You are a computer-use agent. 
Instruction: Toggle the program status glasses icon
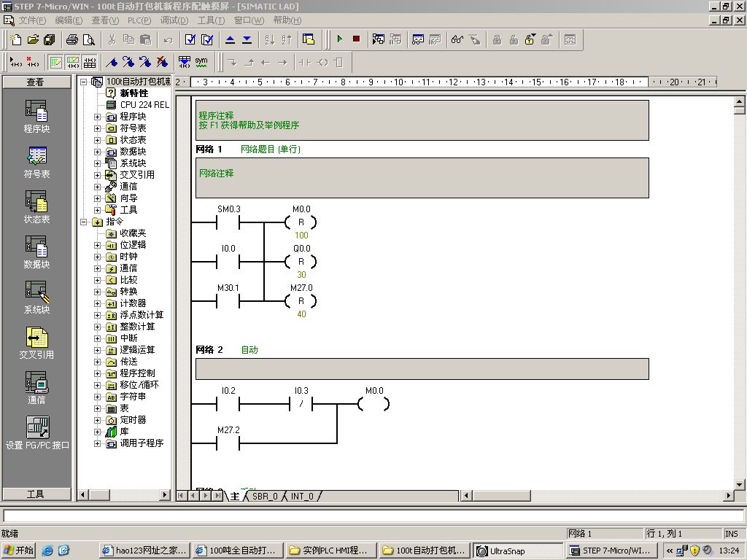pyautogui.click(x=457, y=39)
